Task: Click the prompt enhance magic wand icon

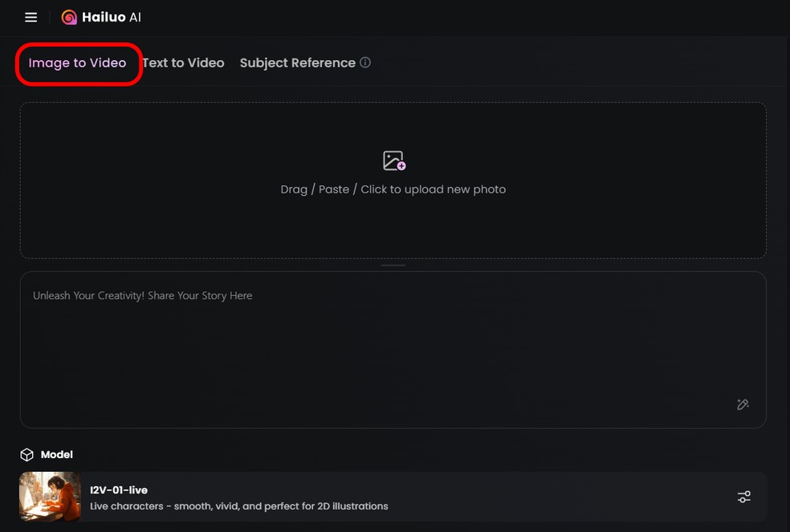Action: (x=743, y=404)
